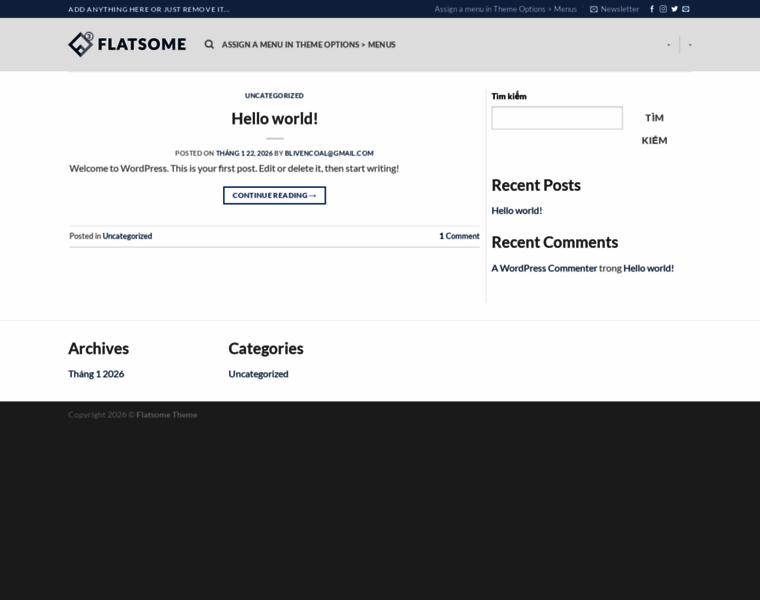Click the email envelope social icon
Screen dimensions: 760x600
coord(686,9)
